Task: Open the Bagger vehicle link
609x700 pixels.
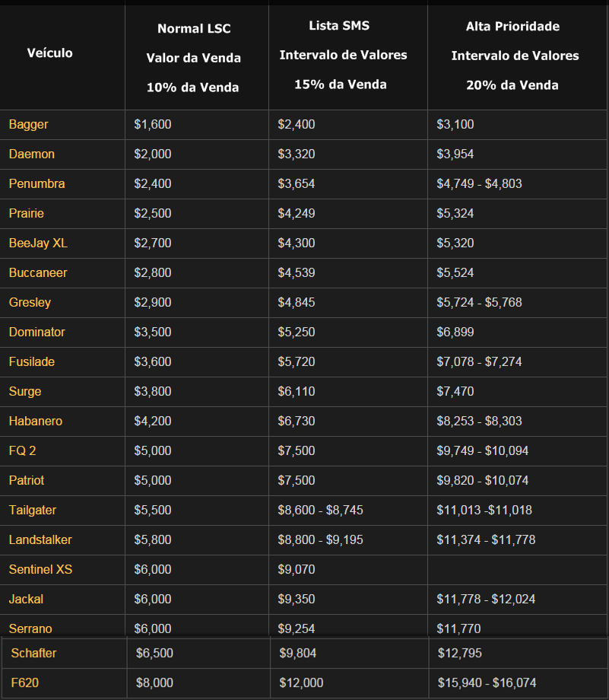Action: tap(29, 124)
